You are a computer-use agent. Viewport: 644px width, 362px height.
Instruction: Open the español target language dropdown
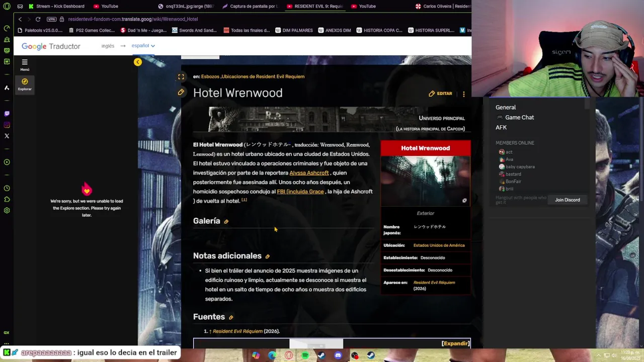pos(143,46)
